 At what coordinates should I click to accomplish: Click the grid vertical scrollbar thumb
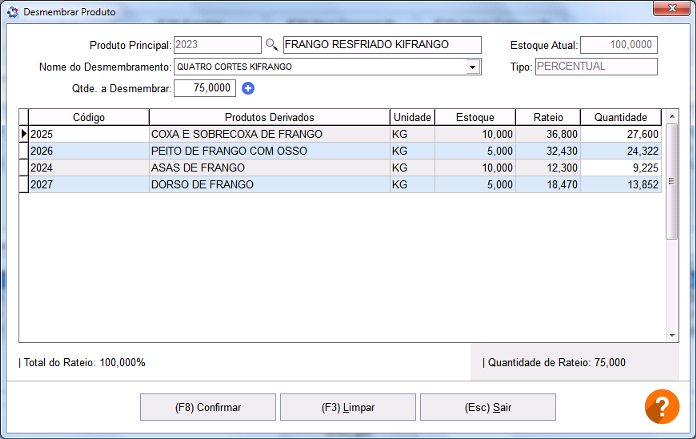click(x=672, y=182)
